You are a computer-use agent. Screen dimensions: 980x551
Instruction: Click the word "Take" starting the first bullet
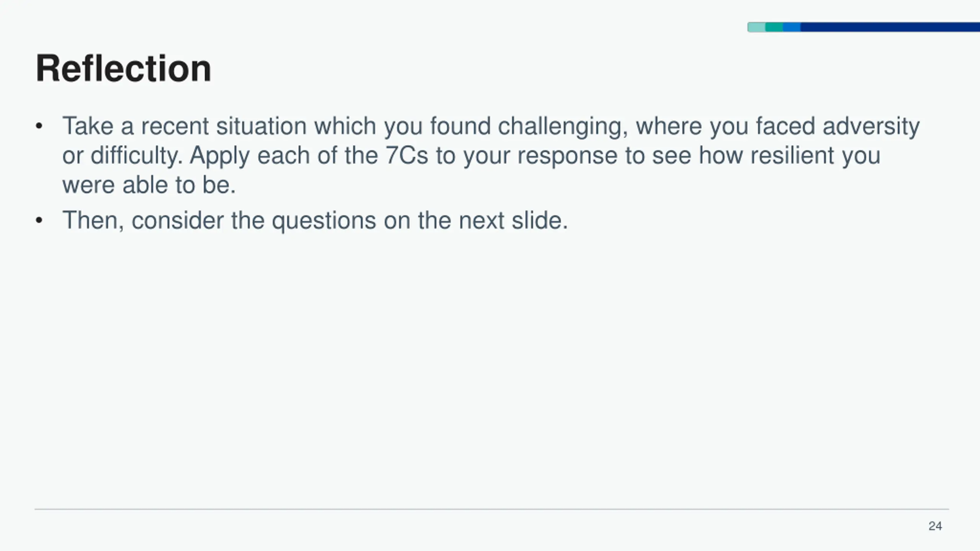pyautogui.click(x=88, y=126)
